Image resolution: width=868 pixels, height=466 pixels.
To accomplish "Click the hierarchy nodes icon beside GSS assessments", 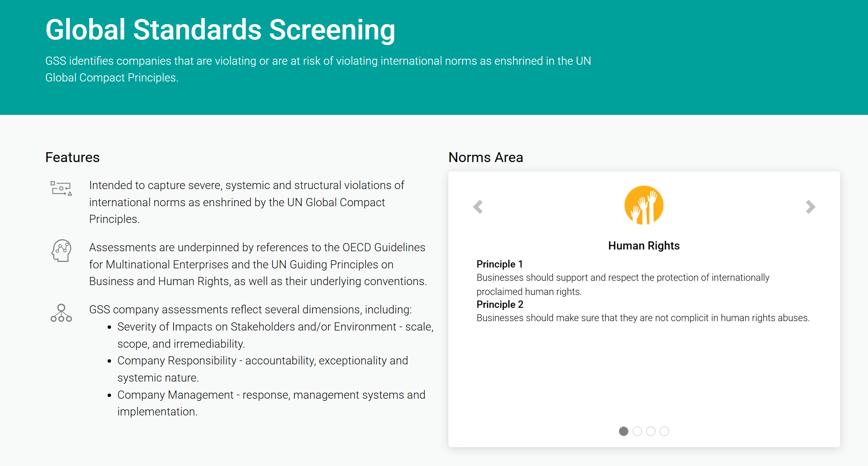I will point(61,313).
